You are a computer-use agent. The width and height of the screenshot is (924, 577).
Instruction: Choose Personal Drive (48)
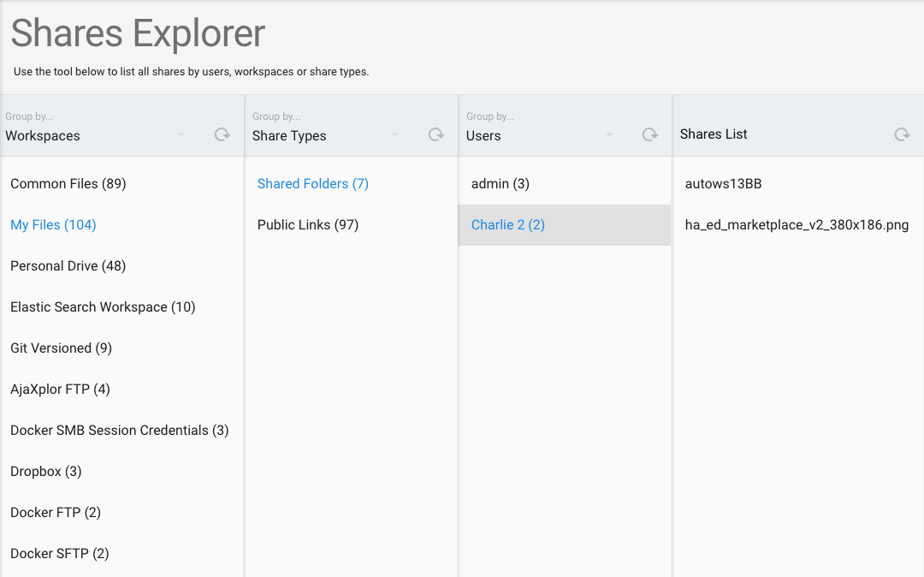click(x=122, y=265)
